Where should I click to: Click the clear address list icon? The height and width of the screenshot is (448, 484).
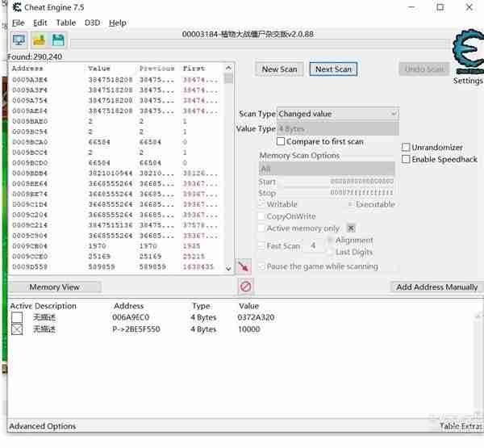[245, 287]
